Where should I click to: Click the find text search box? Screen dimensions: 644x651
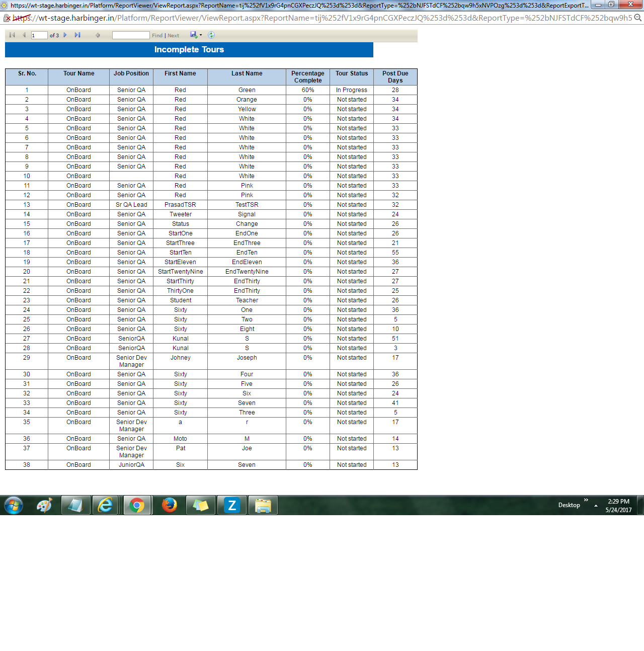131,35
